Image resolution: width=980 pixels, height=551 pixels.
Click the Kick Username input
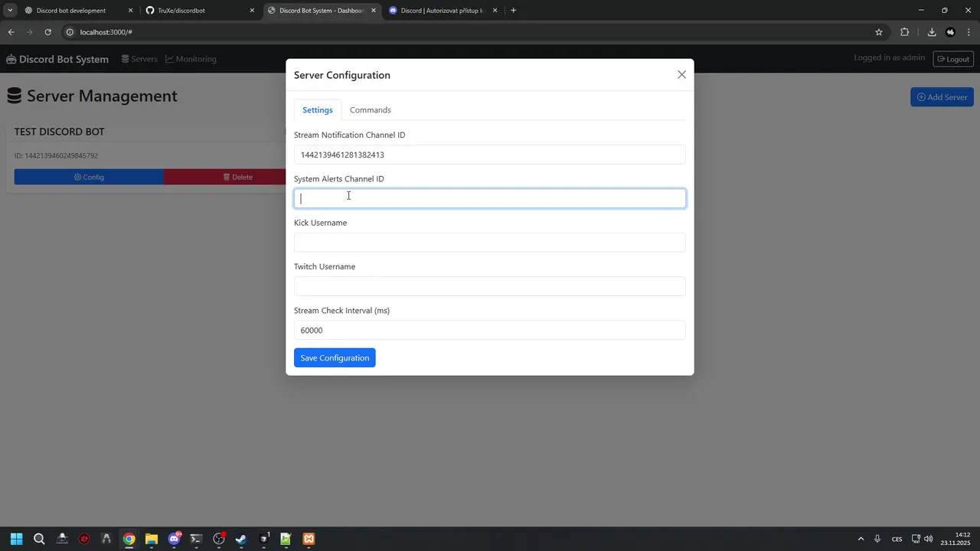(490, 243)
